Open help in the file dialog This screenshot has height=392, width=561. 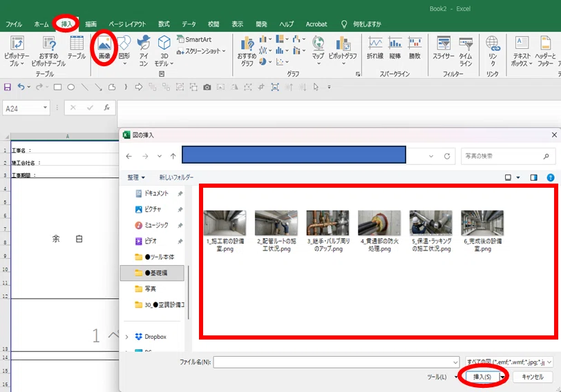pos(551,177)
